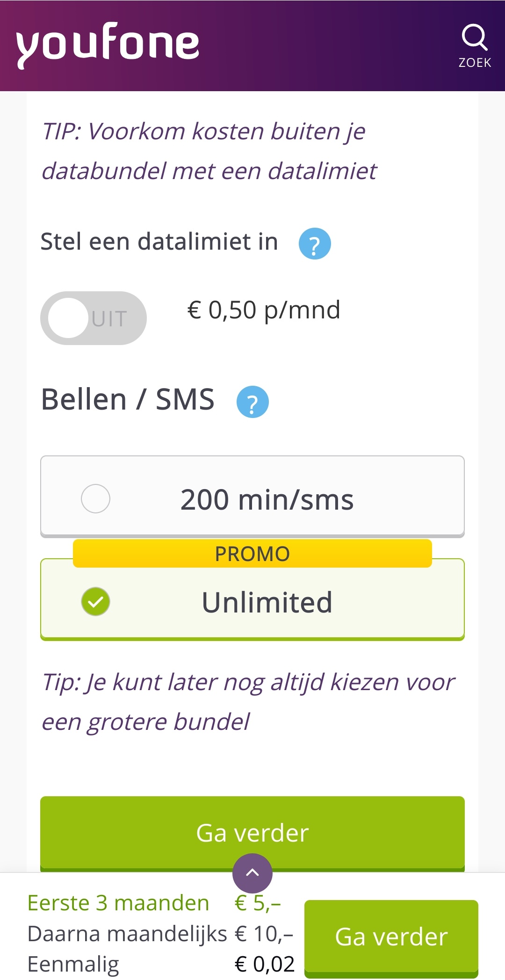
Task: Click the "Bellen / SMS" heading
Action: [x=128, y=400]
